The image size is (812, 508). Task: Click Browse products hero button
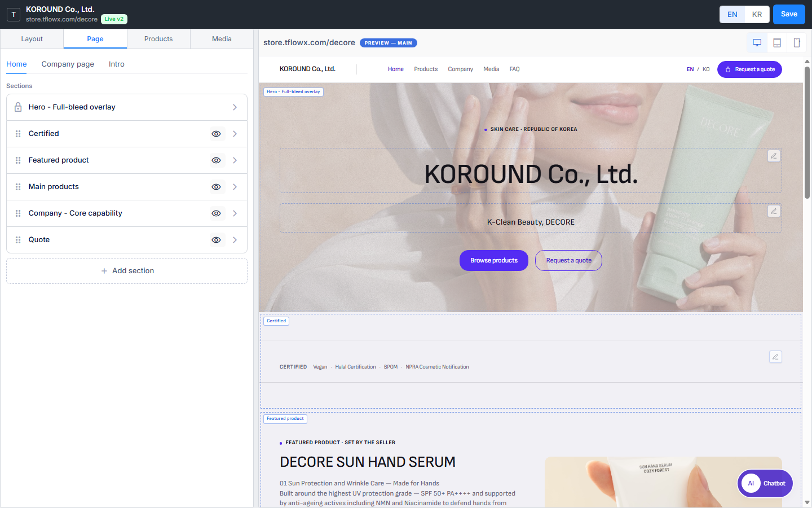point(494,260)
